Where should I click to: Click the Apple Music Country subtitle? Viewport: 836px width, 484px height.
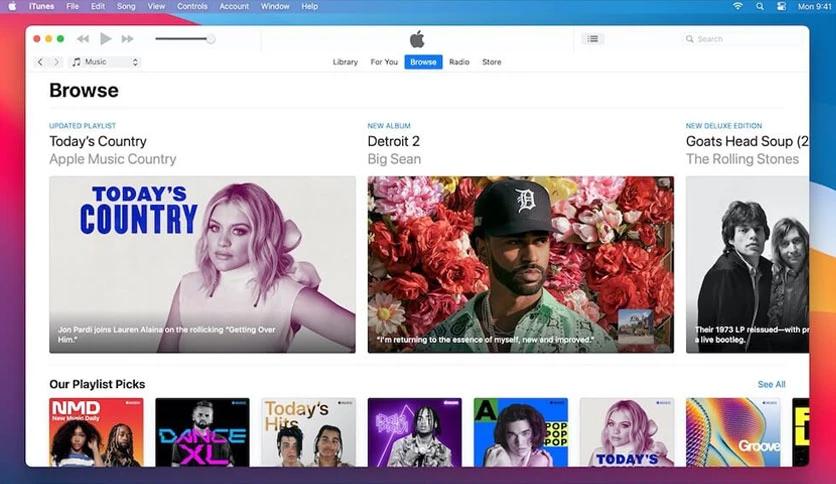click(x=112, y=159)
